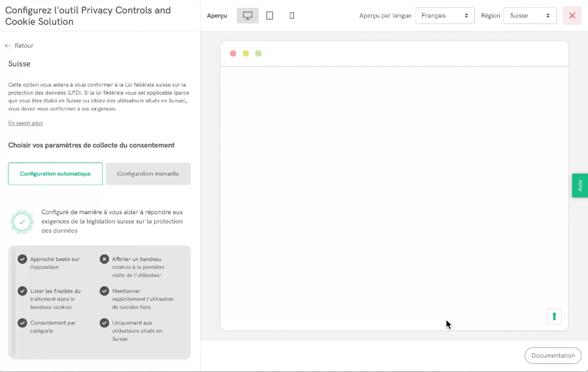Click the red dot in preview window
Screen dimensions: 588x372
[233, 54]
